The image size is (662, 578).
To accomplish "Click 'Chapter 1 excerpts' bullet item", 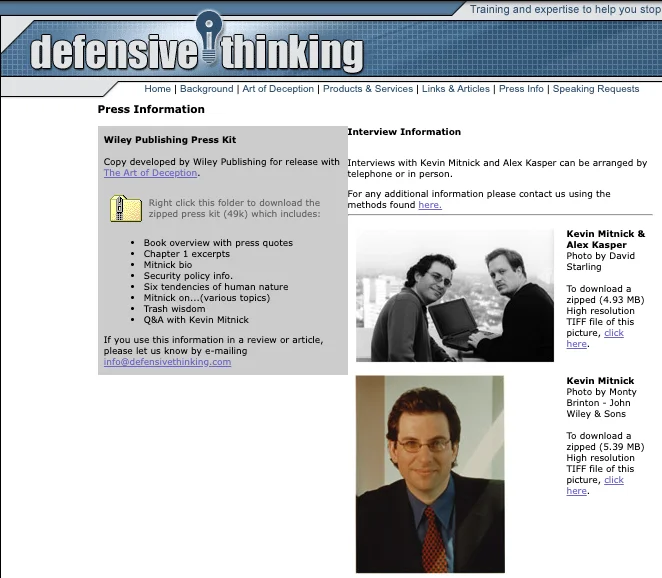I will pos(187,254).
